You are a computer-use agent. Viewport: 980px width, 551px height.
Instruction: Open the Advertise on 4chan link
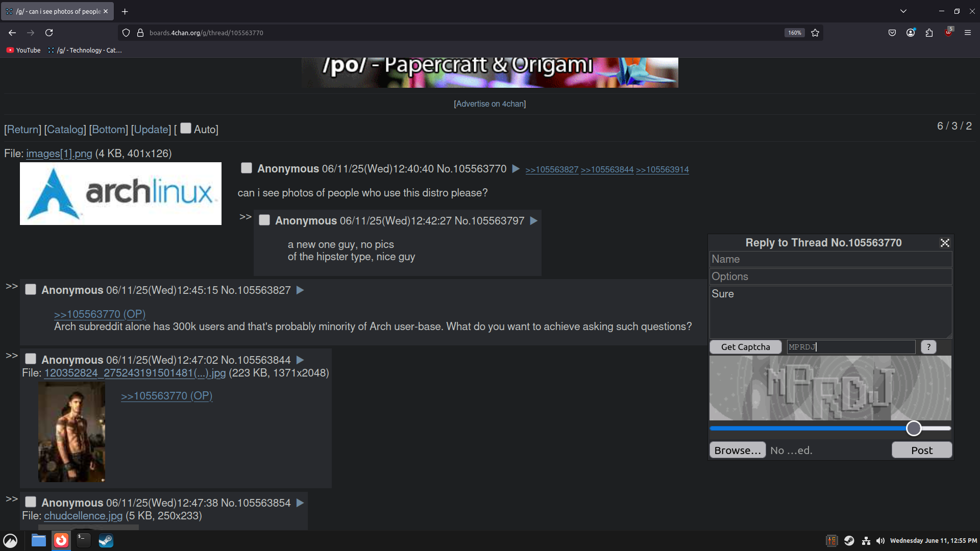pyautogui.click(x=490, y=104)
